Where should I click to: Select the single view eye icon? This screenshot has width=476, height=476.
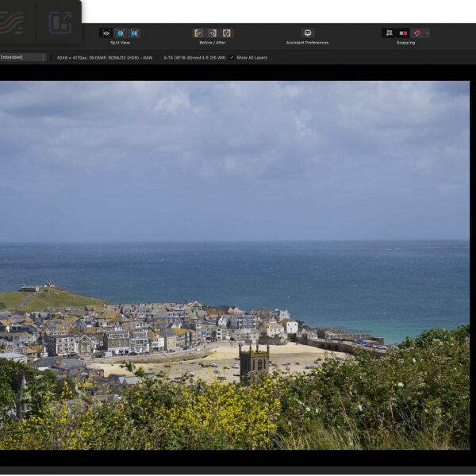click(x=106, y=33)
